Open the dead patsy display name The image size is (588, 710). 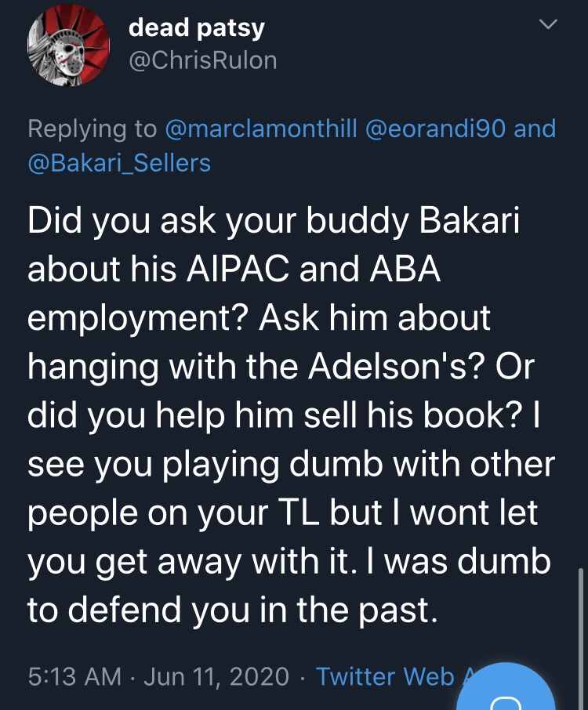[x=196, y=27]
